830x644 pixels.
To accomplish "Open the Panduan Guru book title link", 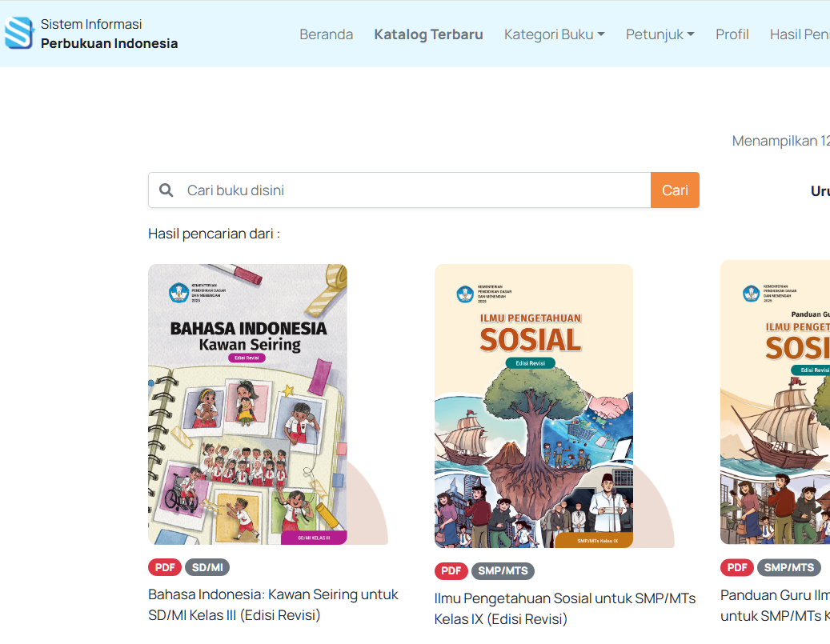I will pos(775,606).
